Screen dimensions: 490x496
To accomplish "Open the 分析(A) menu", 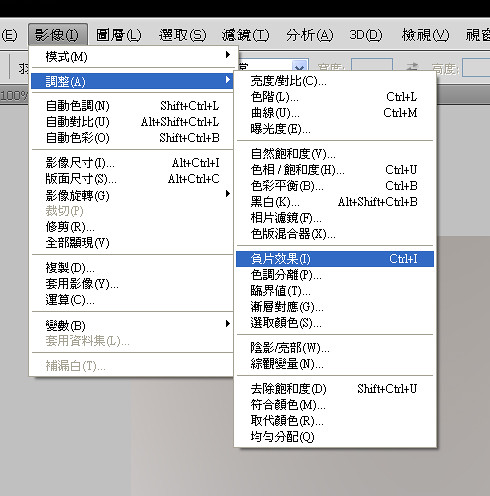I will pyautogui.click(x=309, y=35).
